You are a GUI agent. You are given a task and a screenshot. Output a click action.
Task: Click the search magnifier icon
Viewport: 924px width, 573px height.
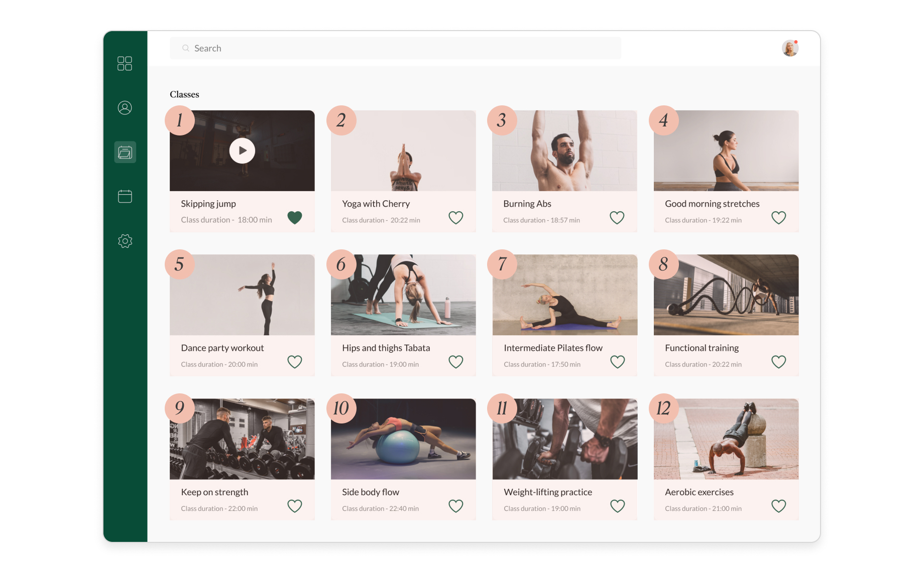pyautogui.click(x=186, y=48)
